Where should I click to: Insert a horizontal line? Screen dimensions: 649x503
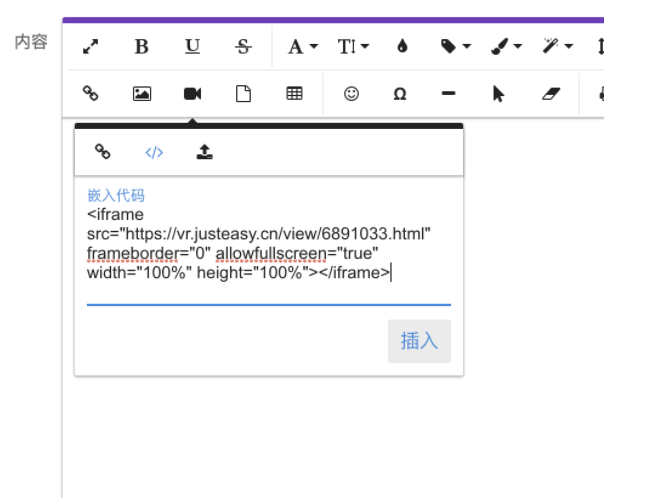pos(449,93)
